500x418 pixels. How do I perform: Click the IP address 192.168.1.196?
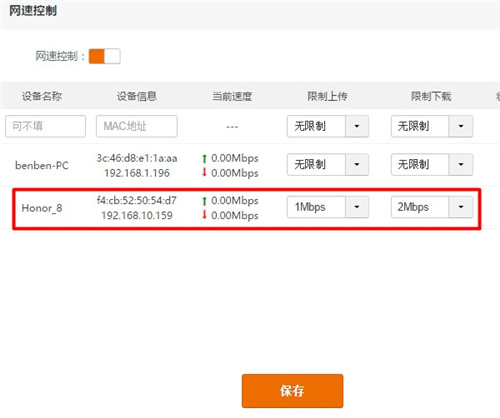(x=137, y=173)
